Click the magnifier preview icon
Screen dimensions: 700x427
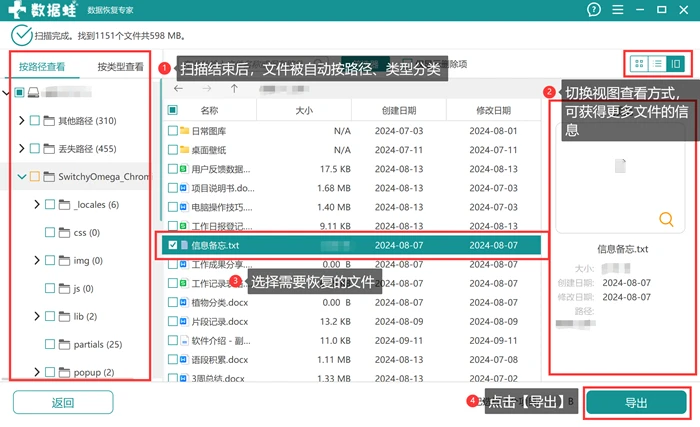[666, 219]
